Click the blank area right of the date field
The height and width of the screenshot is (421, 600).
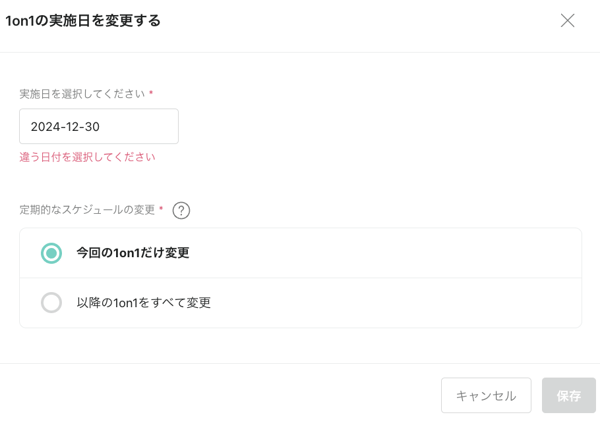coord(380,127)
